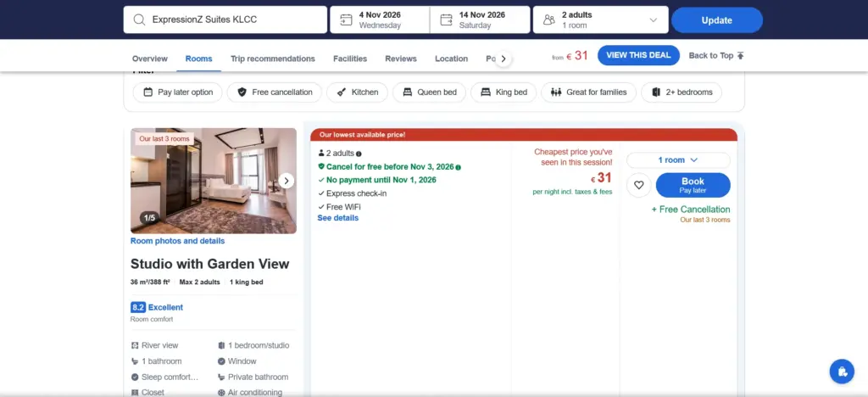This screenshot has height=397, width=868.
Task: Select check-out date 14 Nov 2026
Action: 480,20
